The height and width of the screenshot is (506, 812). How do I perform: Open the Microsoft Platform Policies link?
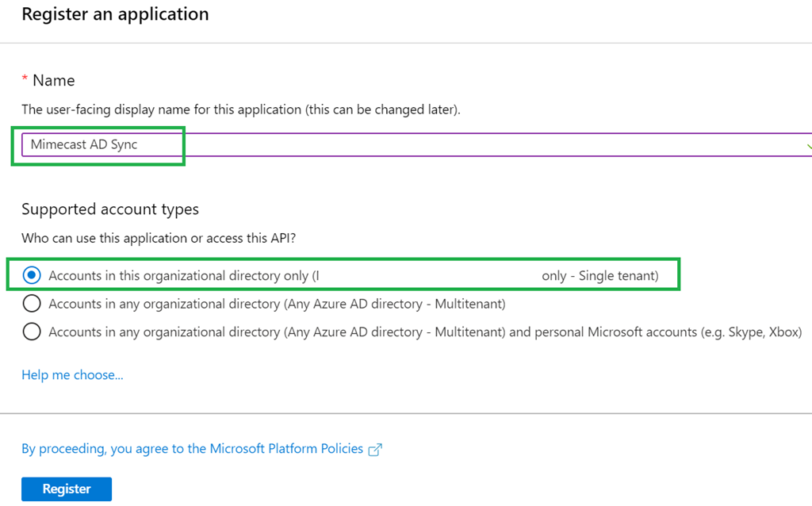[x=192, y=449]
